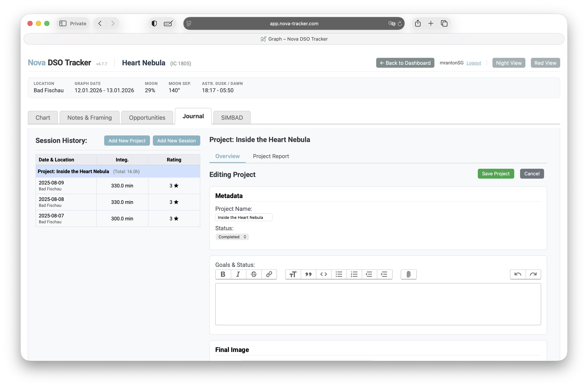Apply italic formatting in editor toolbar
This screenshot has width=588, height=388.
(238, 274)
